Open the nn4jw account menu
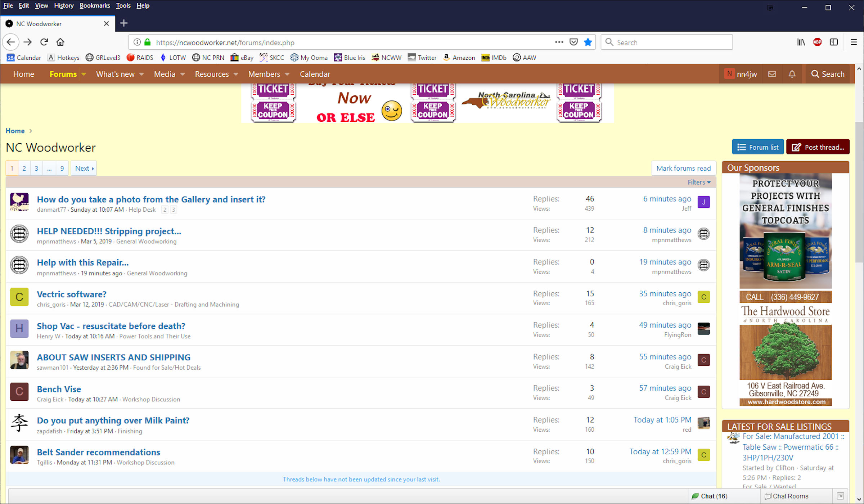The image size is (864, 504). [741, 74]
